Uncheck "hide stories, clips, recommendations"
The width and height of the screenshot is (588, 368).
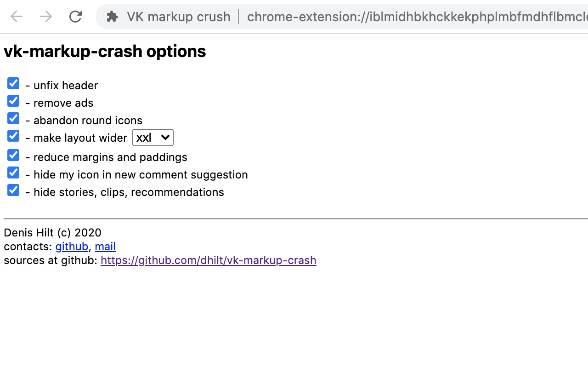13,190
